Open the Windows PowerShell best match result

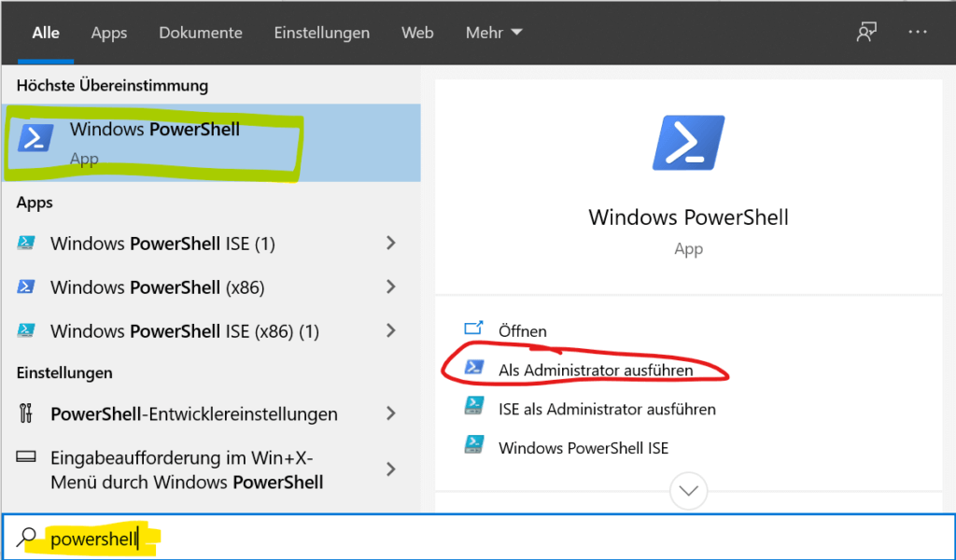211,143
